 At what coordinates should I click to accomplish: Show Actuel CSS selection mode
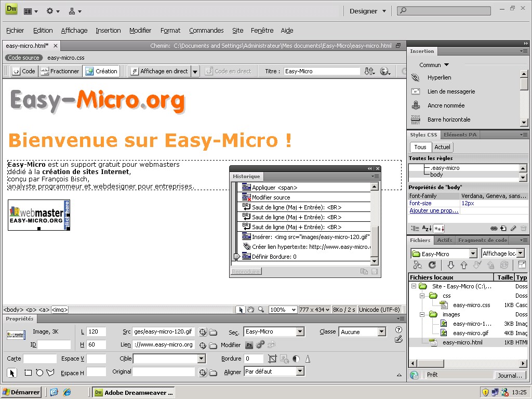(x=442, y=147)
